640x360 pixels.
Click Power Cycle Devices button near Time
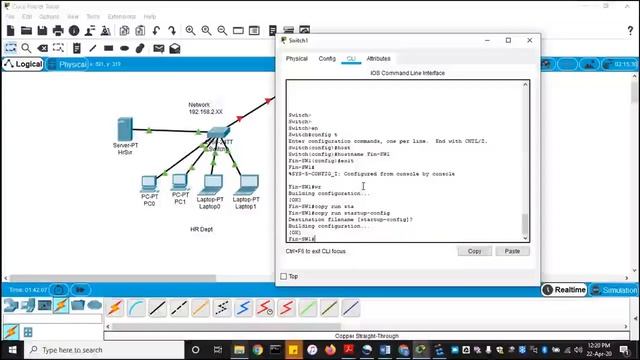[x=59, y=290]
